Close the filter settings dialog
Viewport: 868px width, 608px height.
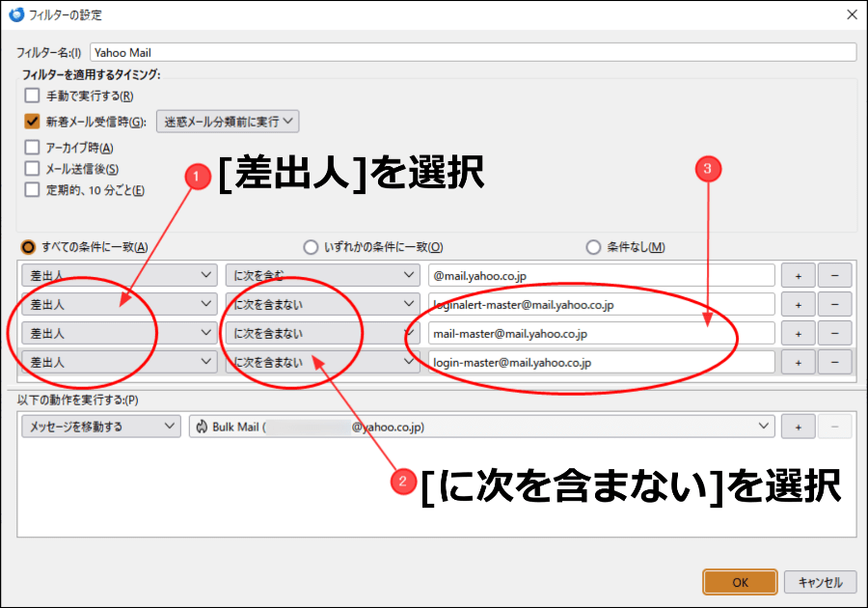pos(852,14)
